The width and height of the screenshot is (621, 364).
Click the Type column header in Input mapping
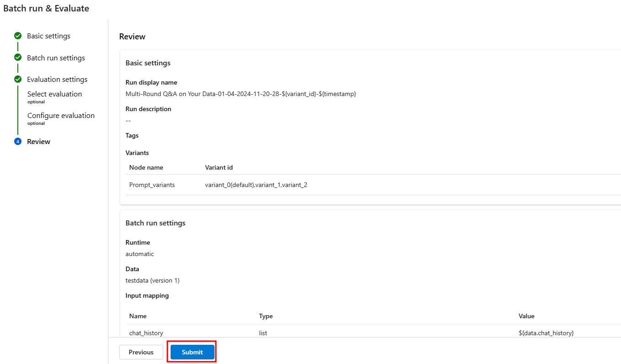(266, 316)
